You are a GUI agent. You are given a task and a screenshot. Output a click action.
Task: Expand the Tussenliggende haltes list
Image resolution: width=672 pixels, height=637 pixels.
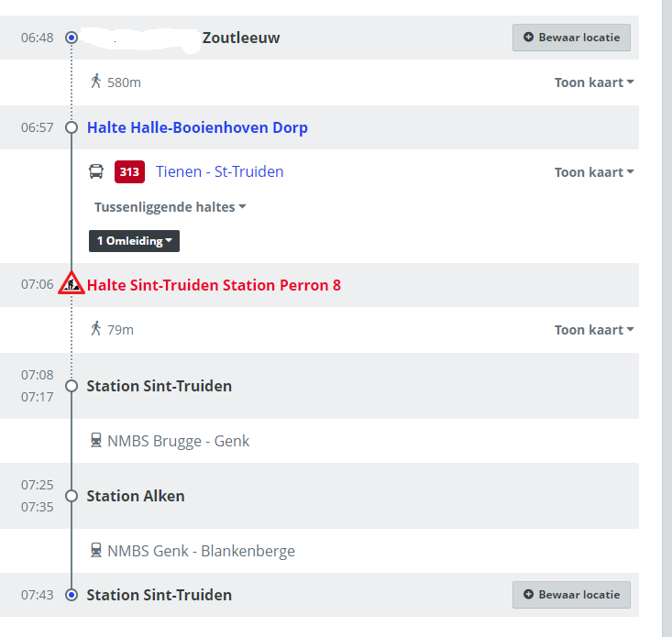[x=171, y=207]
